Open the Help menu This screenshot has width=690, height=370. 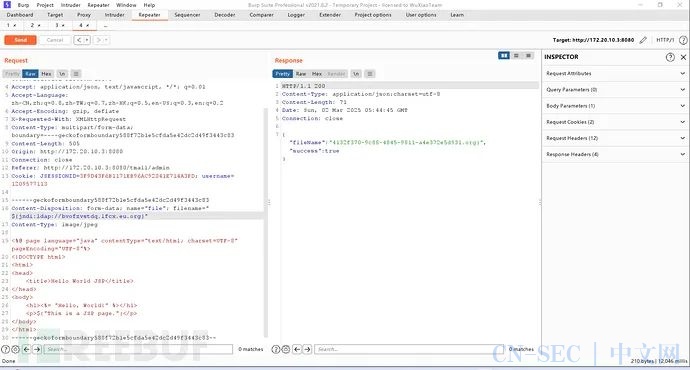tap(149, 5)
